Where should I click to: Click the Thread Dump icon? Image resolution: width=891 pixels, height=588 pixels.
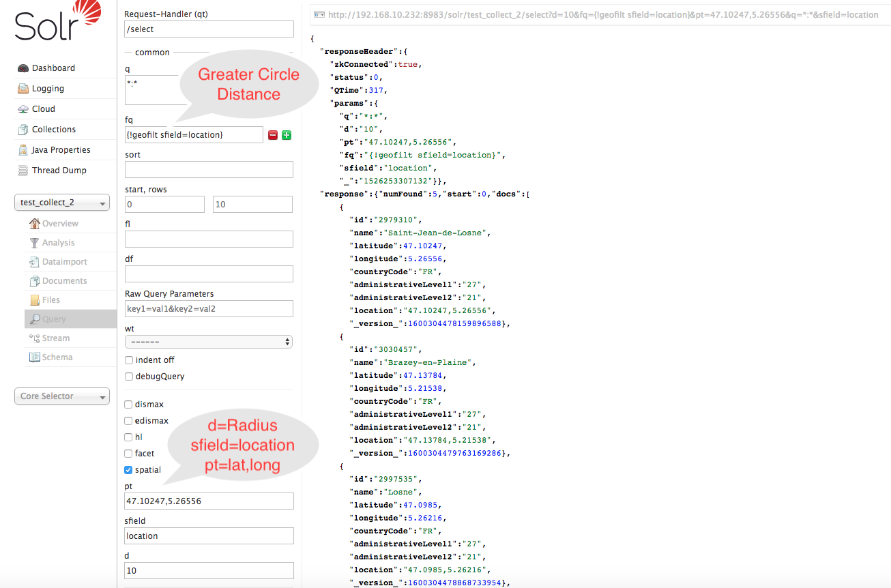coord(23,171)
